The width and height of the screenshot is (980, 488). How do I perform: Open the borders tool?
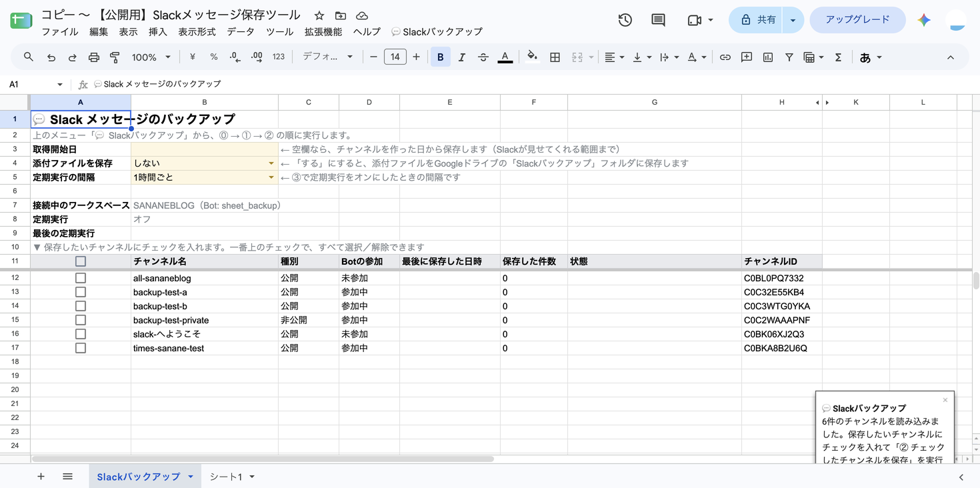(x=555, y=57)
